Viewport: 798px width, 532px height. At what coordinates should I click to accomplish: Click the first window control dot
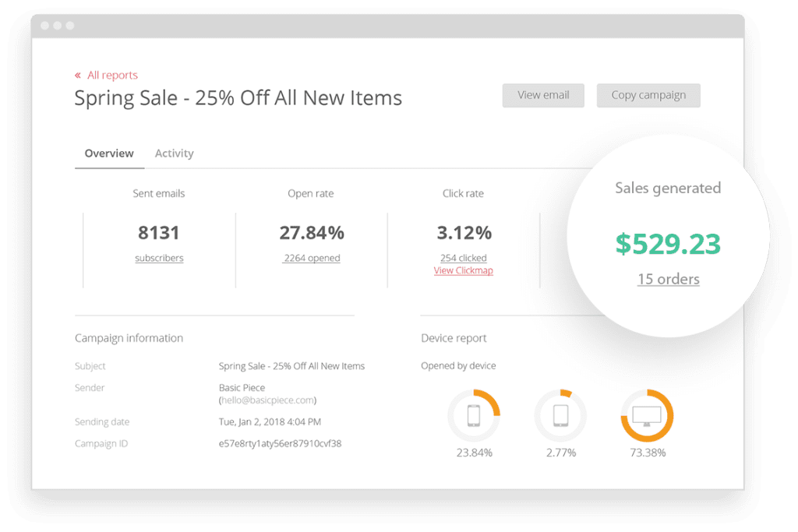click(45, 26)
